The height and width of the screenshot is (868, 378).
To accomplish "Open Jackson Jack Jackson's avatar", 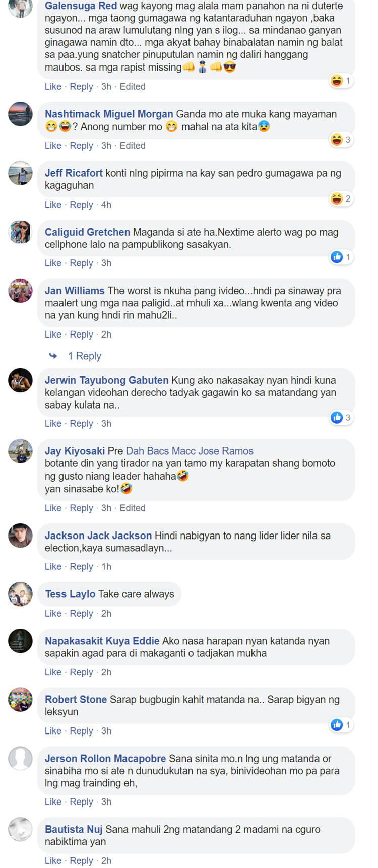I will [21, 536].
